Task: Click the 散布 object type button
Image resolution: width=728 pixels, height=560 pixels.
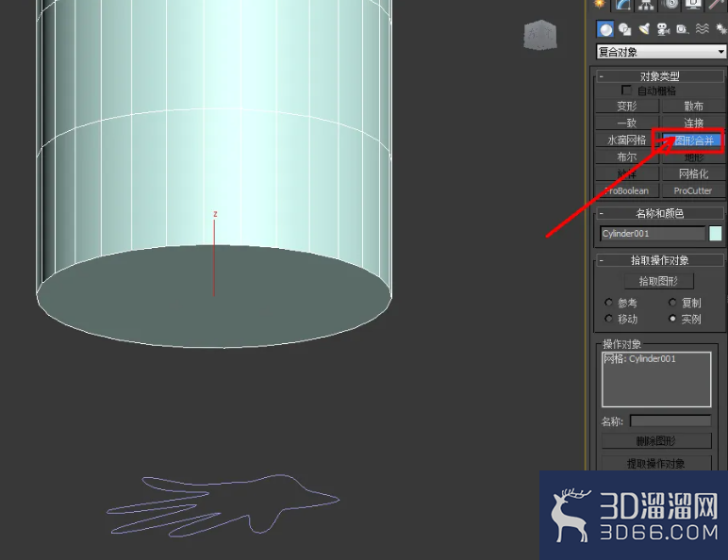Action: click(694, 106)
